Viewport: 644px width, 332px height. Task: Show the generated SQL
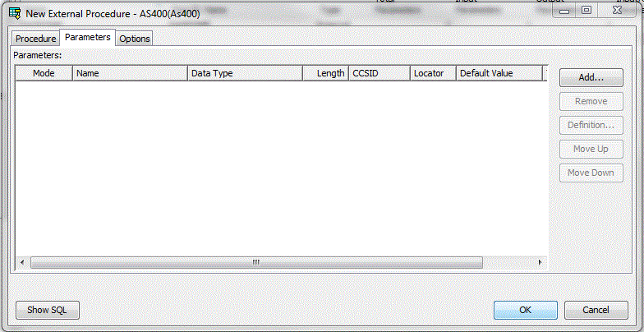coord(48,310)
